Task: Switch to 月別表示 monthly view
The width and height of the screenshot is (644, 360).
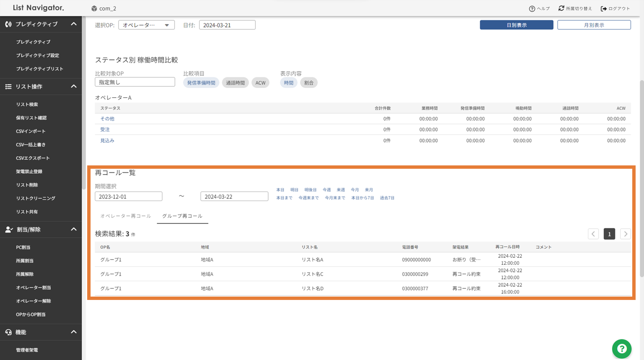Action: 594,25
